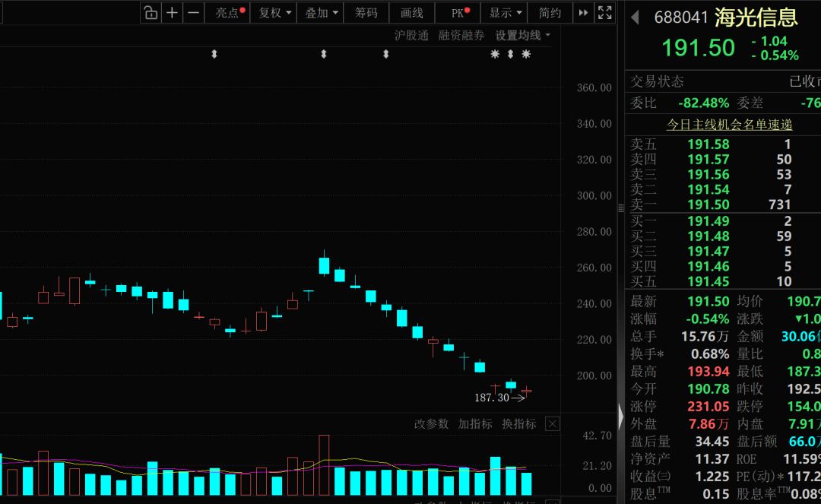This screenshot has height=504, width=821.
Task: Click 今开 value 190.78
Action: (x=708, y=389)
